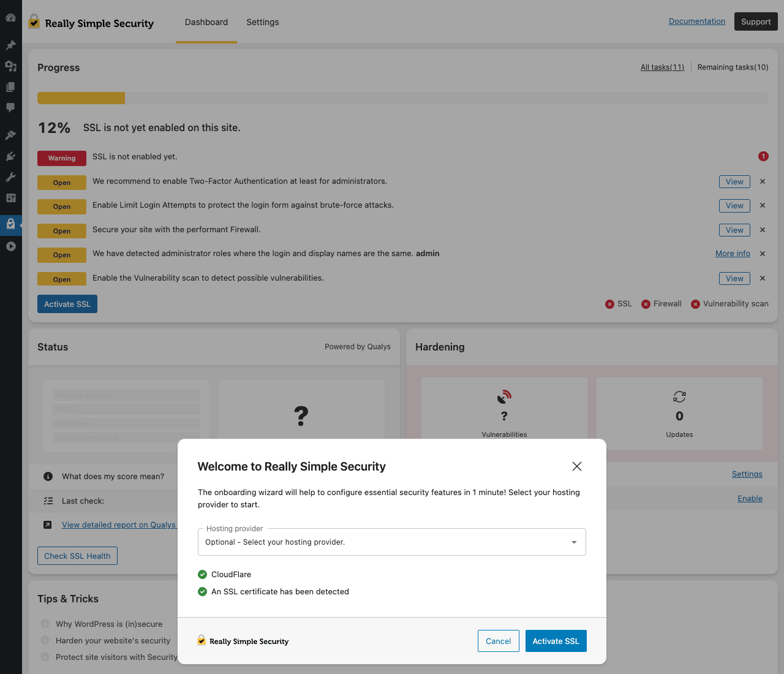Cancel the onboarding wizard
The height and width of the screenshot is (674, 784).
pyautogui.click(x=498, y=641)
